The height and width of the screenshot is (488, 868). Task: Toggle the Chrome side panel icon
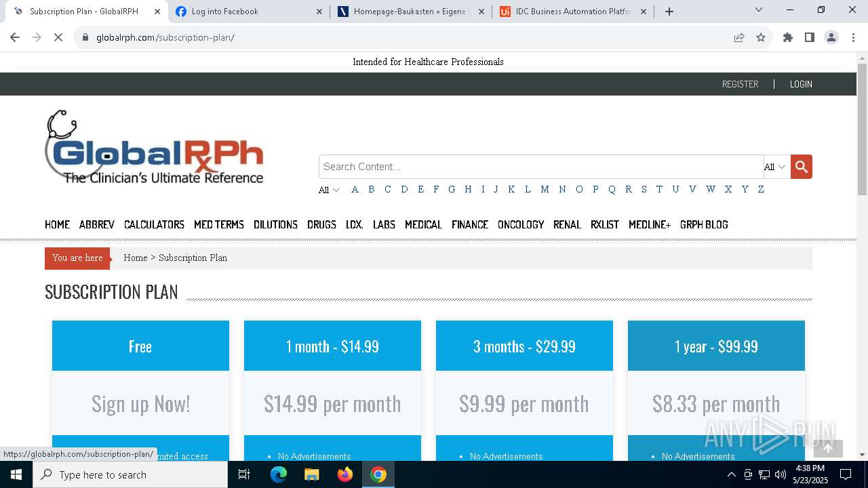click(x=809, y=37)
